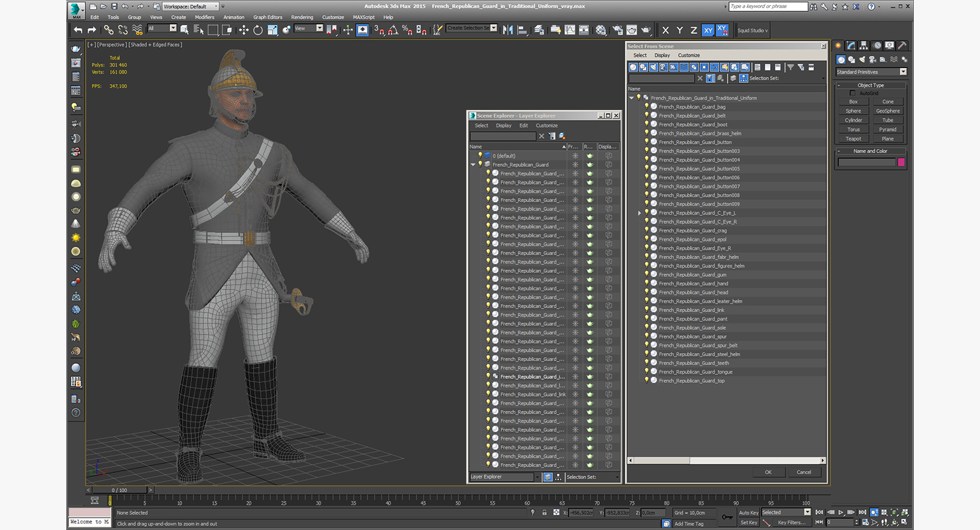
Task: Restrict to X axis constraint
Action: 665,30
